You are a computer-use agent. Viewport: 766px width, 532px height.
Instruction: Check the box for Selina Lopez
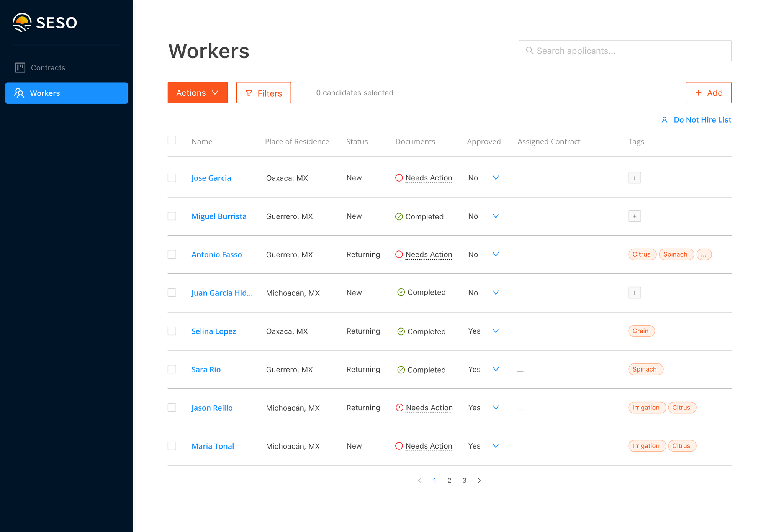coord(172,331)
